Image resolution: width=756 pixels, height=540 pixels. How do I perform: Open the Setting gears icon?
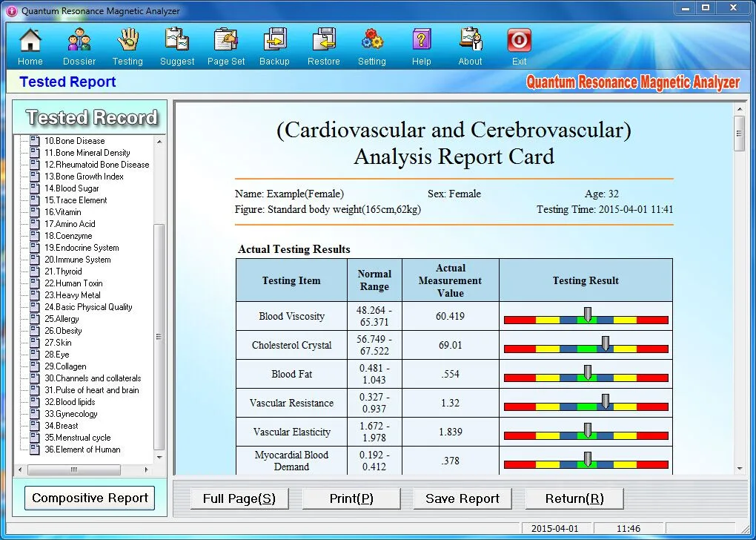pyautogui.click(x=371, y=41)
